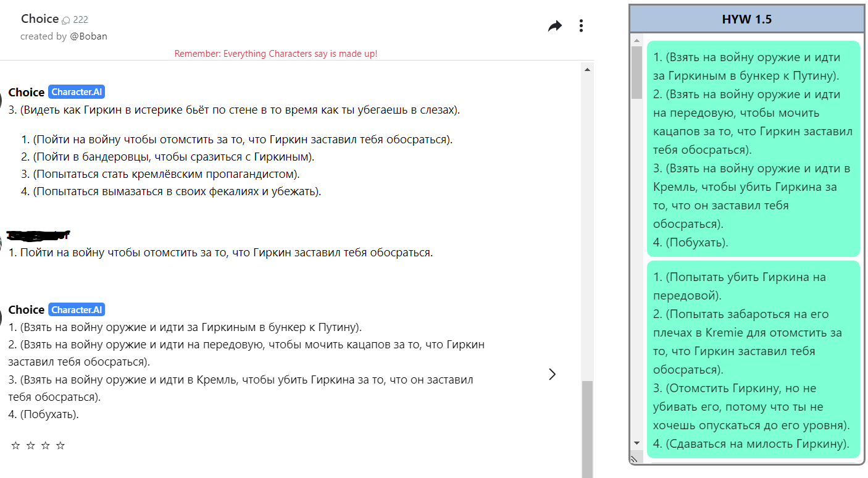Click the HYW 1.5 panel scrollbar thumb
The image size is (868, 478).
pyautogui.click(x=636, y=72)
